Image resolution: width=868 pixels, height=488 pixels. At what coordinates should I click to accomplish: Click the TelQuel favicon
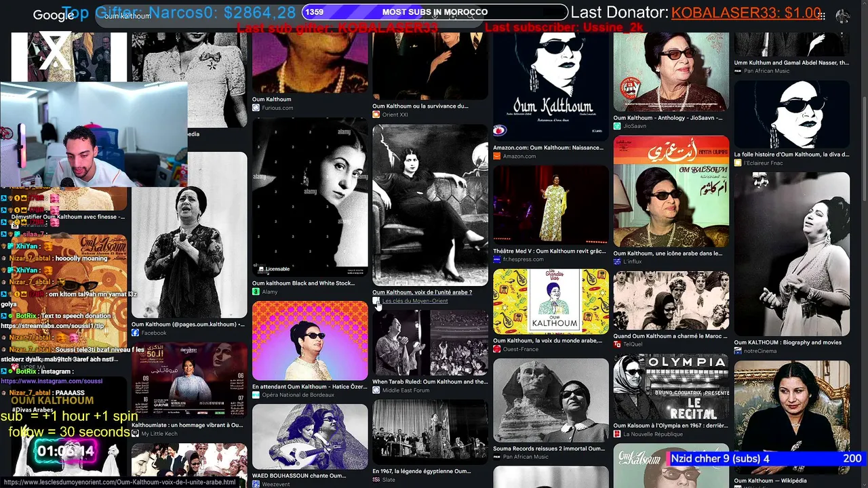(617, 344)
